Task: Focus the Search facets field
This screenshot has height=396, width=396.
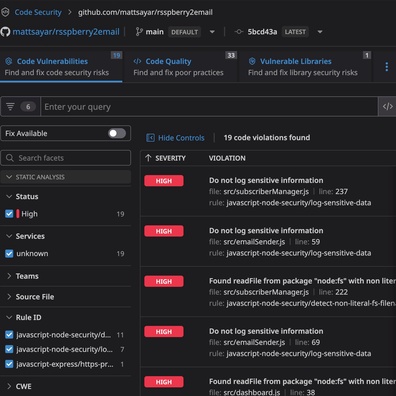Action: coord(66,158)
